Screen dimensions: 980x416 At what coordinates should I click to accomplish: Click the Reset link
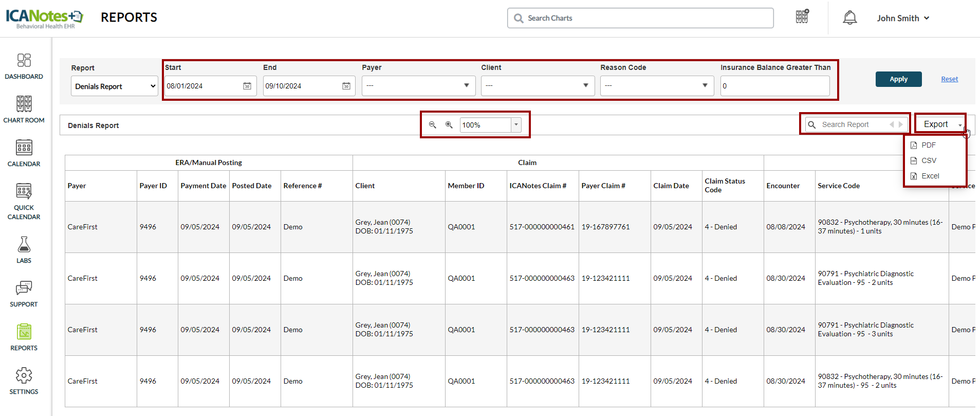(949, 79)
